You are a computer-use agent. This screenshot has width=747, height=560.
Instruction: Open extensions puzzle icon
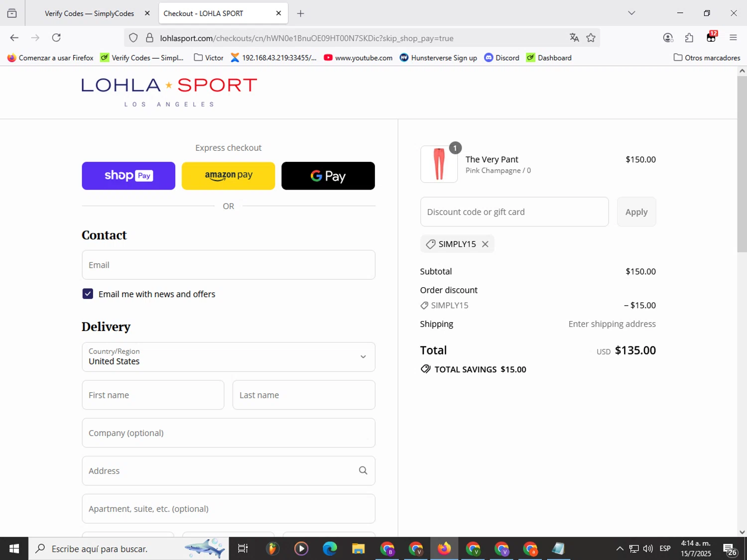tap(689, 38)
